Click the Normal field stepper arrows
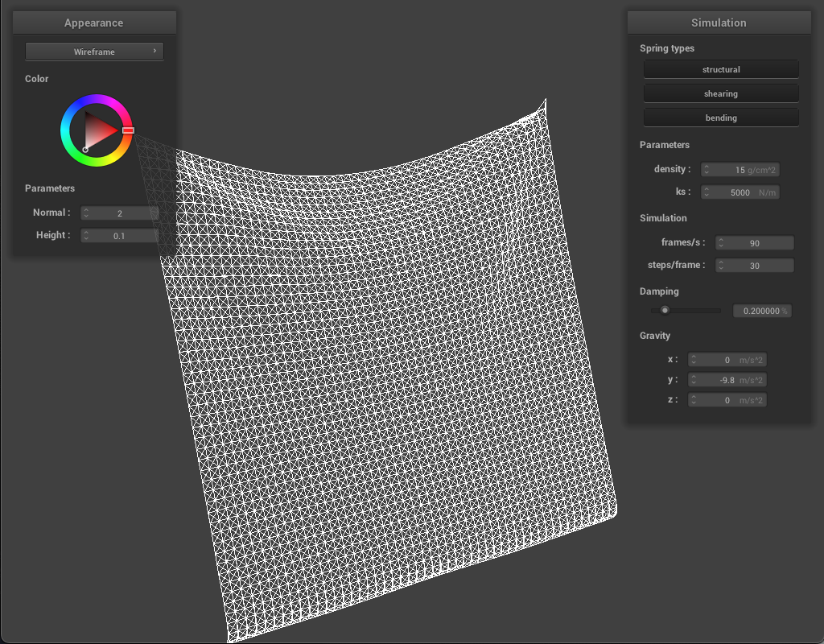824x644 pixels. [x=86, y=213]
